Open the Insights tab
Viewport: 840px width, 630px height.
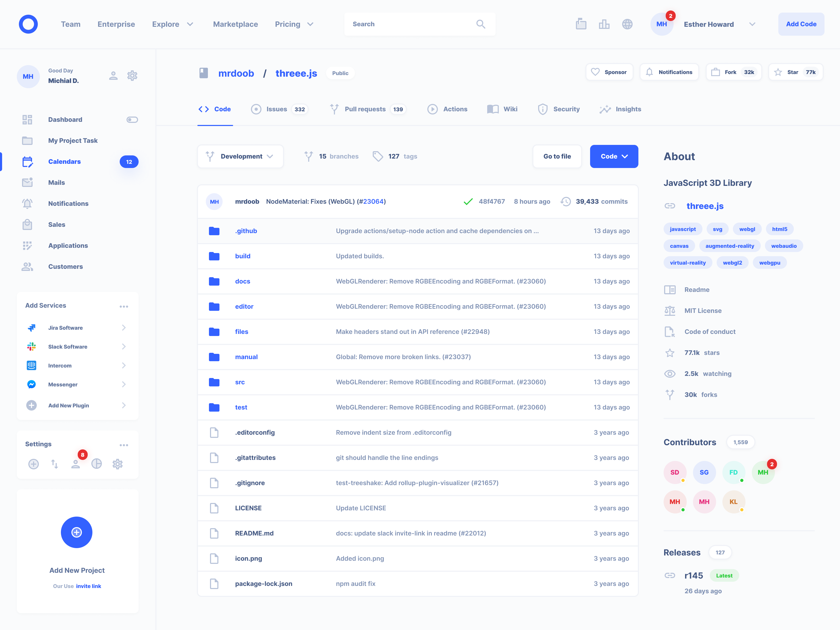620,109
